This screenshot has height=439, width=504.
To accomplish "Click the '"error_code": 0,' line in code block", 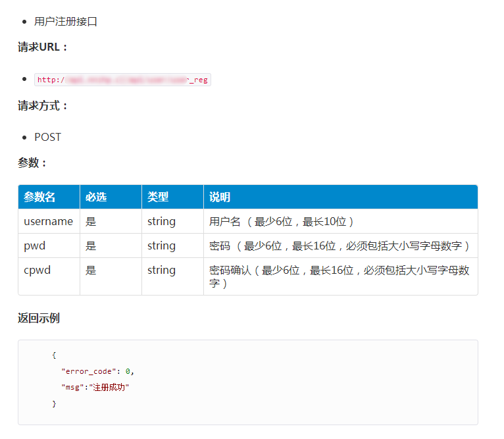I will coord(98,371).
